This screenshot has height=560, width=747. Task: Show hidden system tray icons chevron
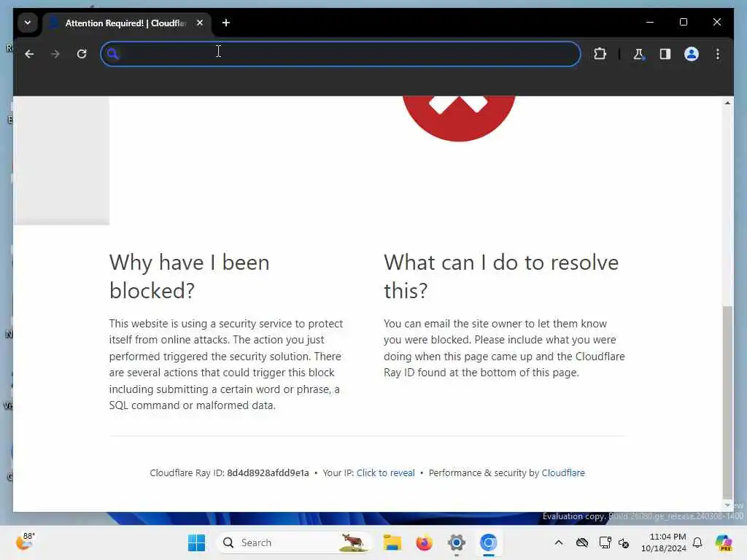tap(558, 542)
